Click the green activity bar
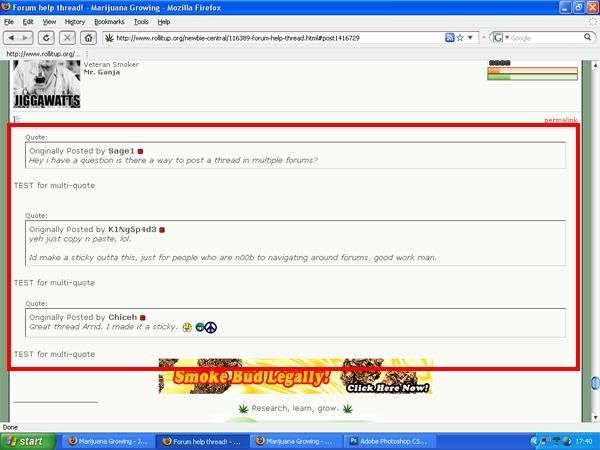The height and width of the screenshot is (450, 600). click(x=532, y=77)
